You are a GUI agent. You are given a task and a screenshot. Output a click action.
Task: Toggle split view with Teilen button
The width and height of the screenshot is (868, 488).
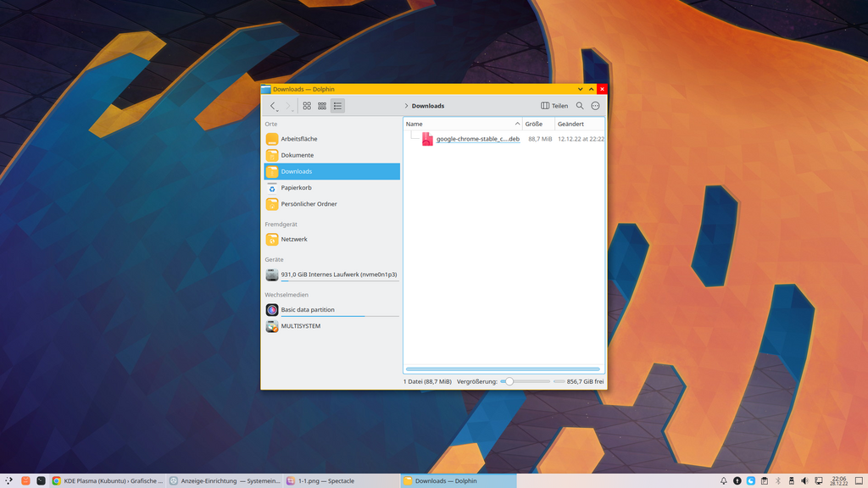click(554, 106)
